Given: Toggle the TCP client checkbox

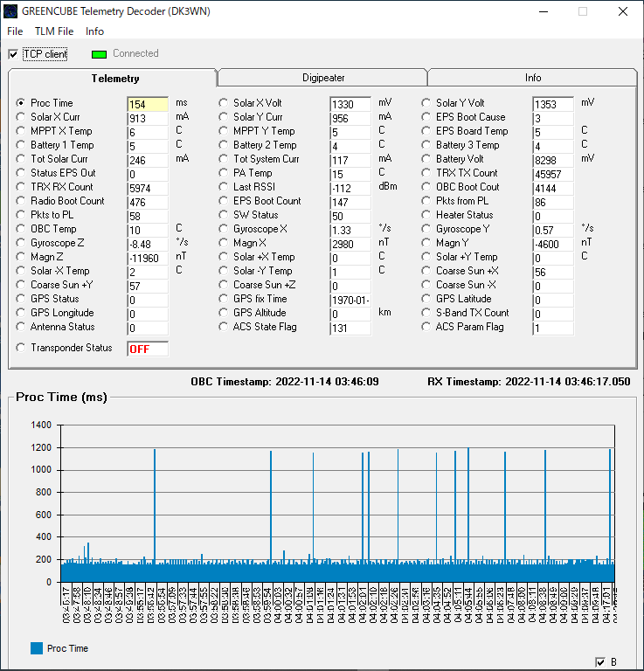Looking at the screenshot, I should click(13, 54).
